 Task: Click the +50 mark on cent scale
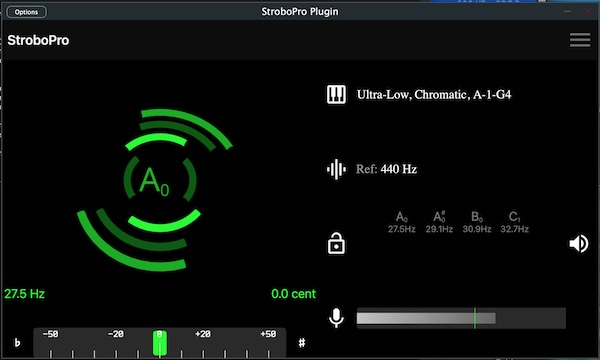tap(268, 334)
